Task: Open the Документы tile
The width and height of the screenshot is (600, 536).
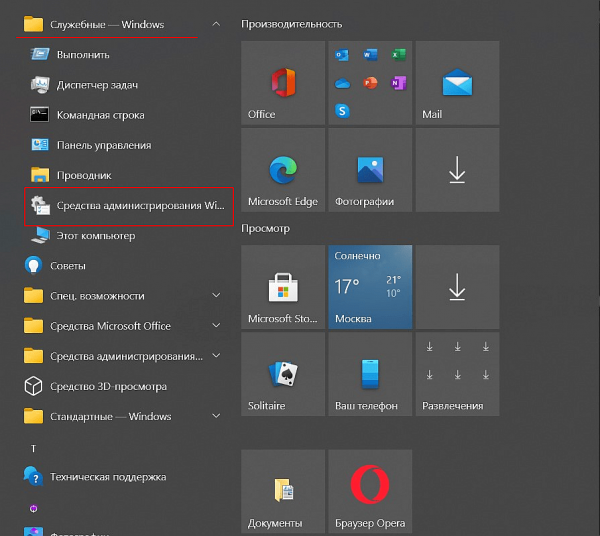Action: pos(283,491)
